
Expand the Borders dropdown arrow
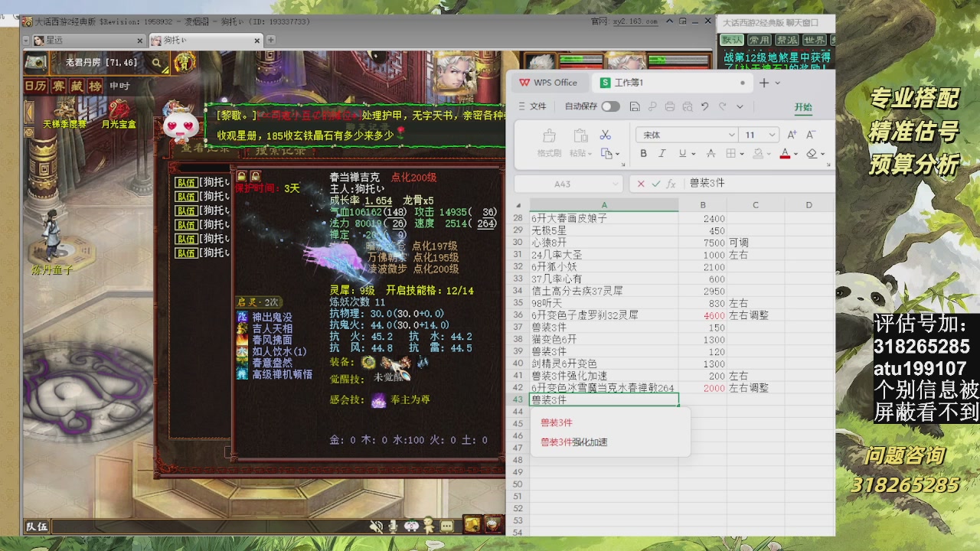(742, 154)
